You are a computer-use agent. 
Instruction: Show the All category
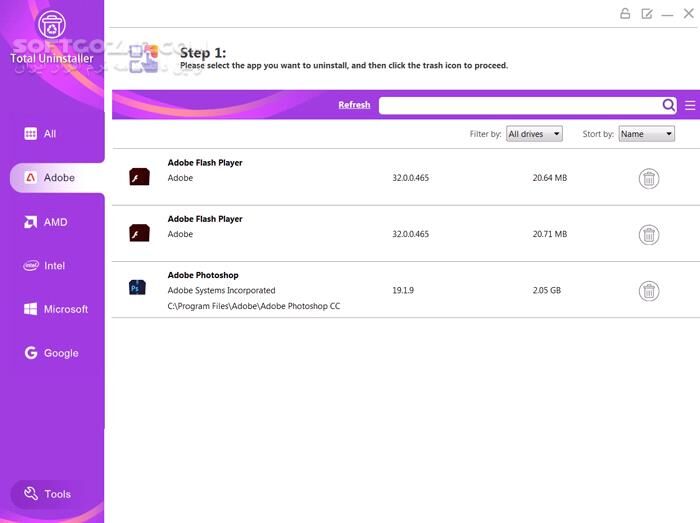tap(50, 133)
